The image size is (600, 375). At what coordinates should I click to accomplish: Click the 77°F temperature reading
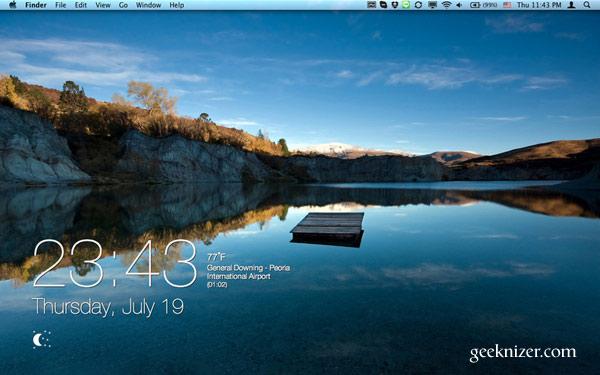tap(216, 257)
